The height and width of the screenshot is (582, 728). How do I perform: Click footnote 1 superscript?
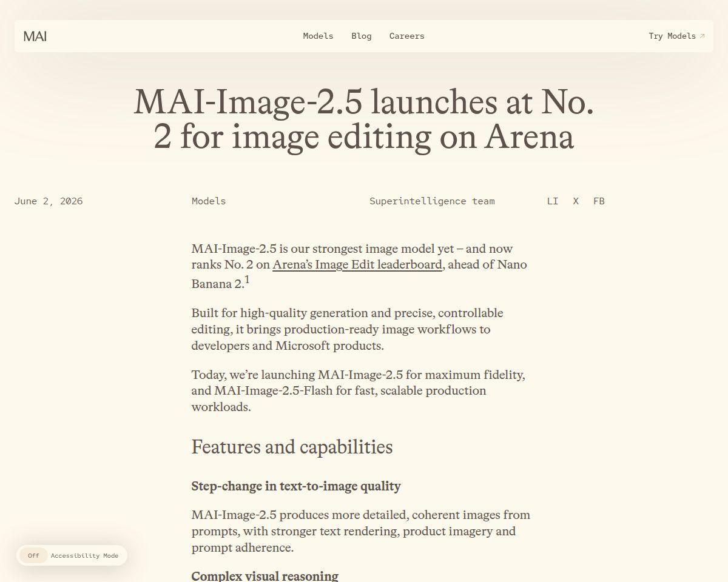point(247,280)
